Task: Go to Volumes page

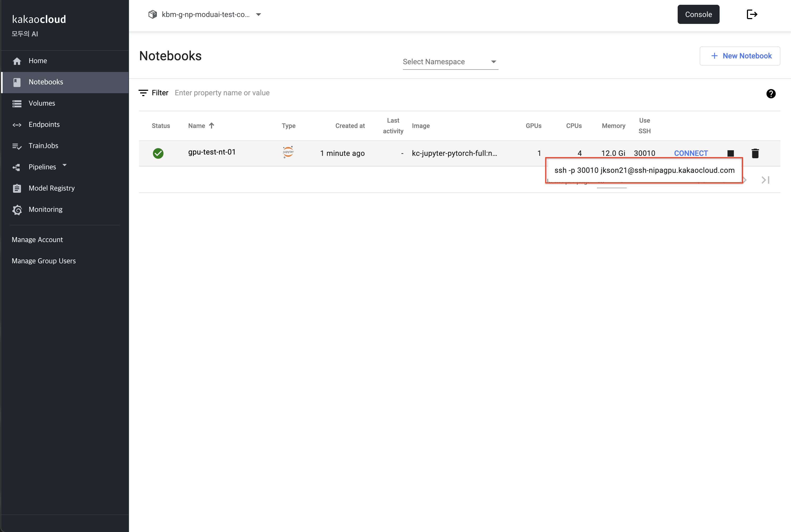Action: pos(65,103)
